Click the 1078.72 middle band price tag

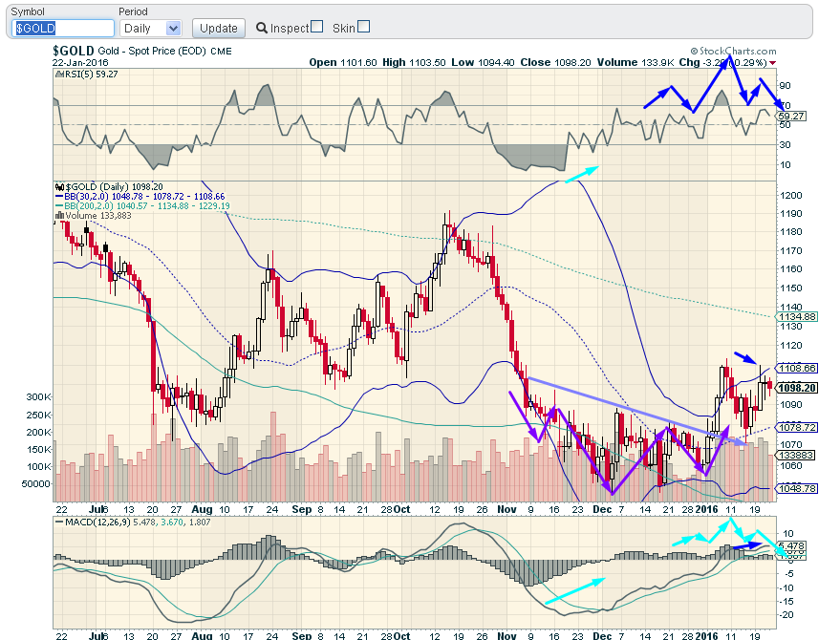pyautogui.click(x=797, y=427)
